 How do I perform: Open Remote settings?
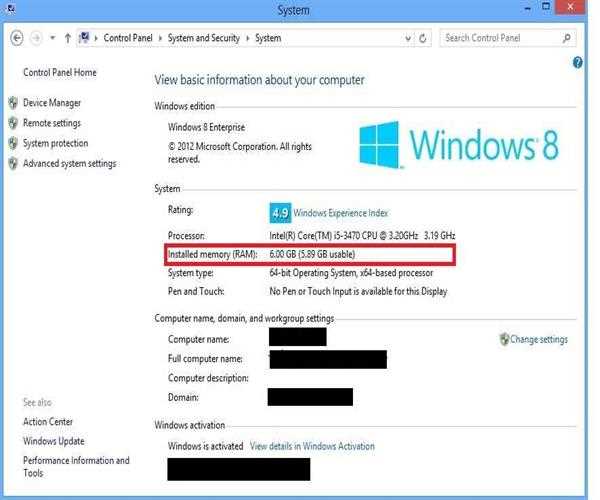(x=52, y=123)
